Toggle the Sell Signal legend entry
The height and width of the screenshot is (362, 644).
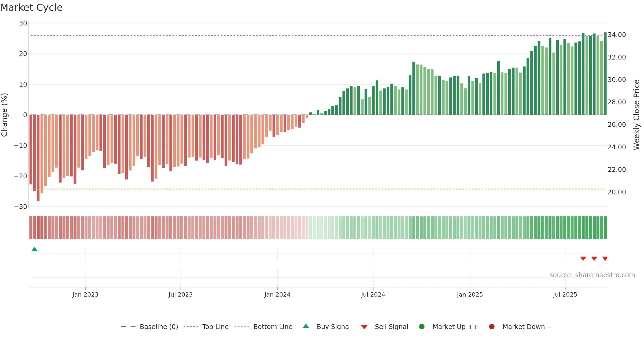click(x=385, y=327)
